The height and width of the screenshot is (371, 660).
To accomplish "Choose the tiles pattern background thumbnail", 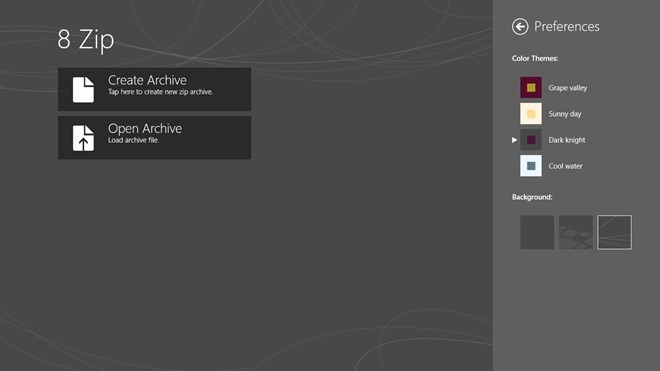I will 576,232.
